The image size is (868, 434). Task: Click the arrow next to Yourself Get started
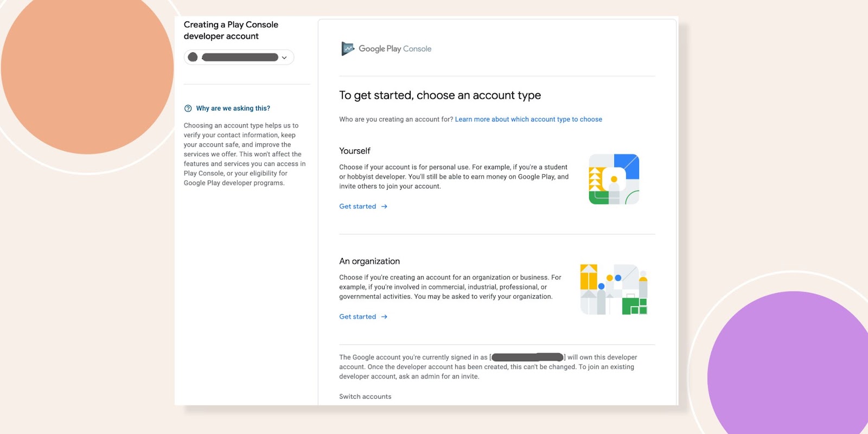point(384,207)
